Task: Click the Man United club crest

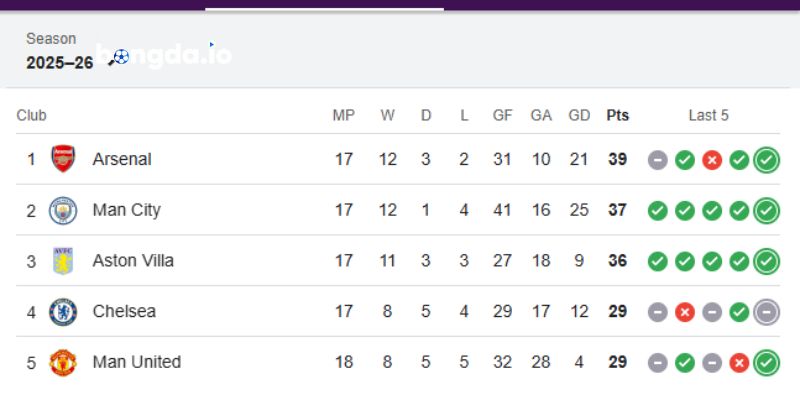Action: pyautogui.click(x=63, y=362)
